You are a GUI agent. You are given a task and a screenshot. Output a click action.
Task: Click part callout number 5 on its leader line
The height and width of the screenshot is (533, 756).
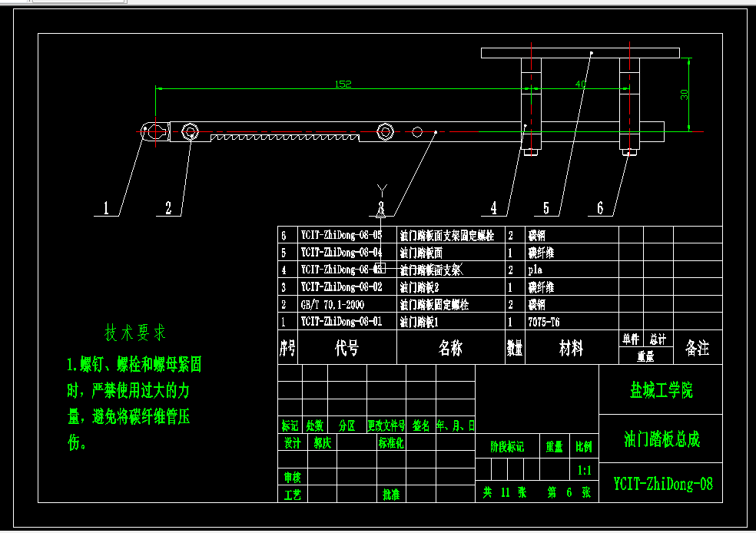546,207
